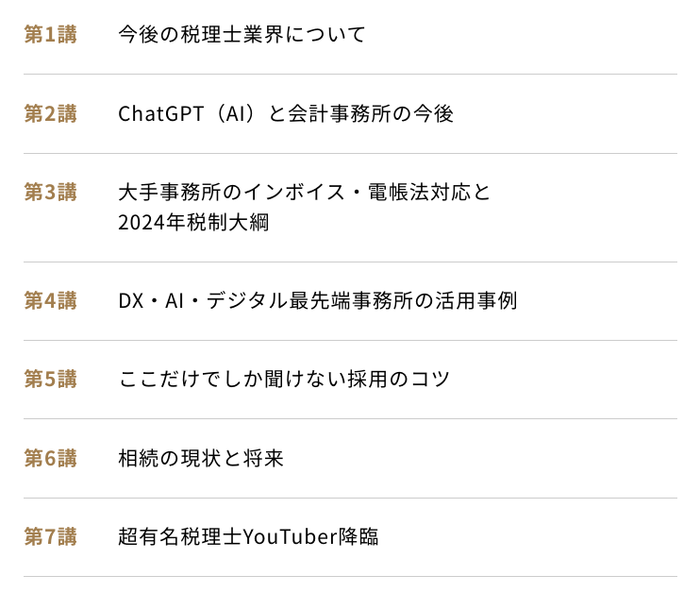Viewport: 700px width, 592px height.
Task: Open 今後の税理士業界について lecture title
Action: pyautogui.click(x=242, y=34)
